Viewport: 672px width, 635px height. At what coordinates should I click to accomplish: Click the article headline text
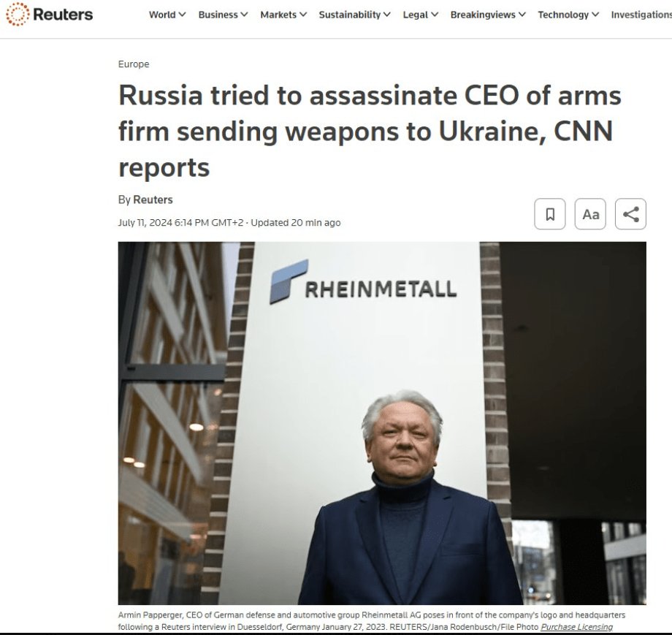370,132
